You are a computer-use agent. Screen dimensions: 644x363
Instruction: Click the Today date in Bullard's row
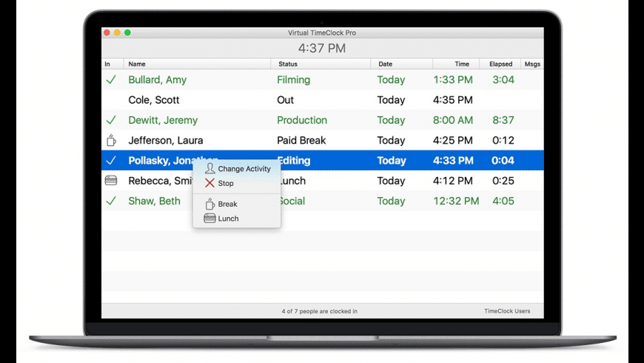point(391,80)
